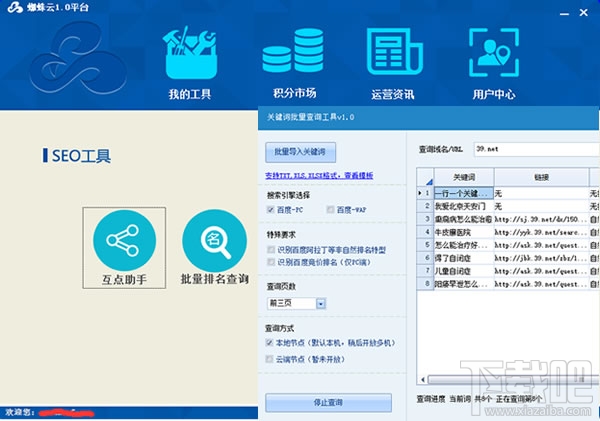Open the 前三页 page count dropdown
The image size is (600, 421).
click(321, 304)
